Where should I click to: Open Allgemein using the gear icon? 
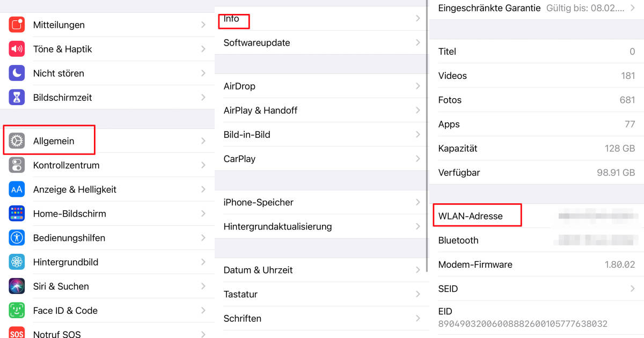(x=17, y=141)
